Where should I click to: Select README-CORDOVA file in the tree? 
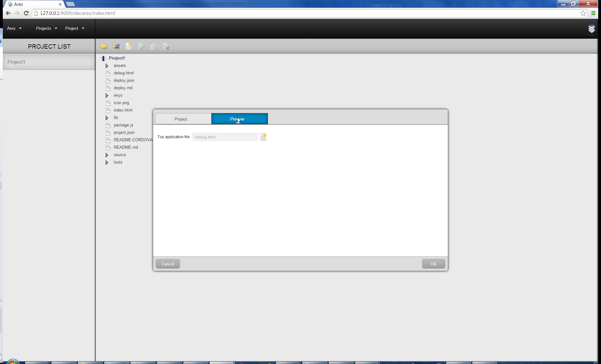tap(133, 140)
